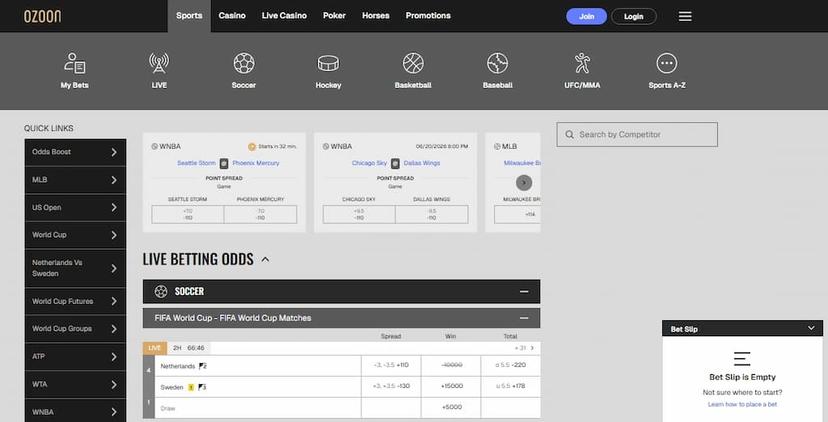Open My Bets icon

pyautogui.click(x=74, y=63)
